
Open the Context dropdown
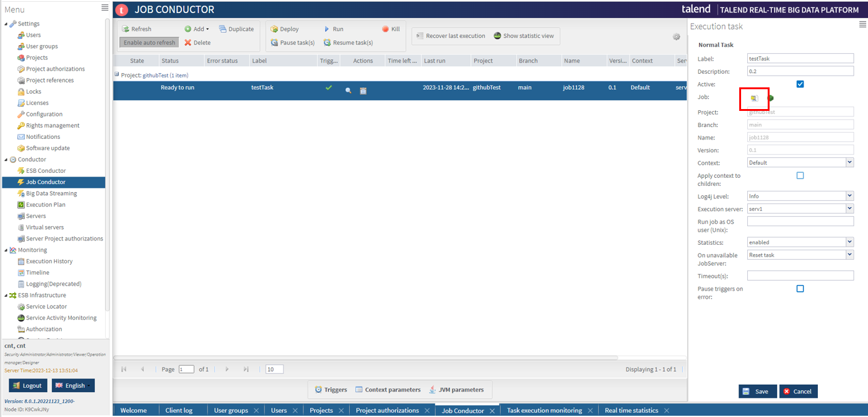(x=849, y=162)
